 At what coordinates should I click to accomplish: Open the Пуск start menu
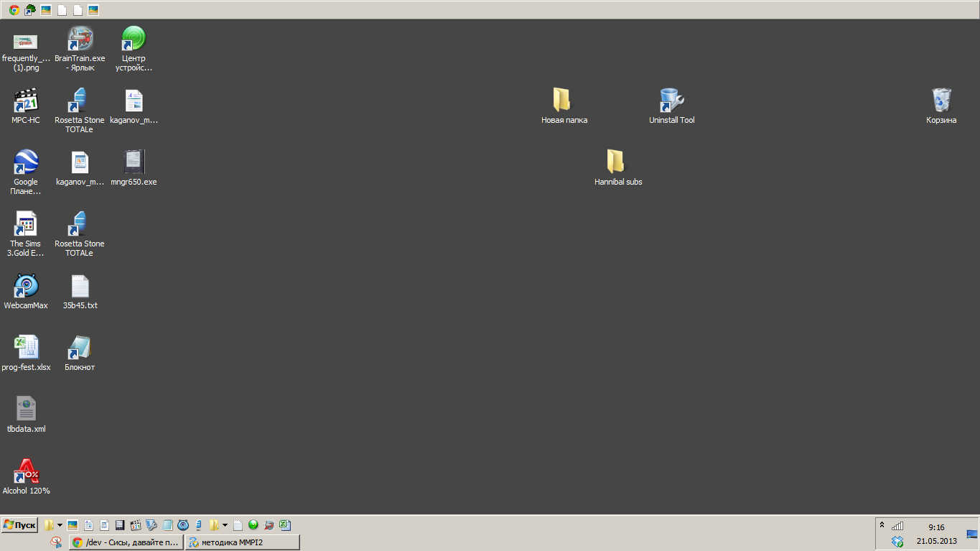[x=19, y=525]
